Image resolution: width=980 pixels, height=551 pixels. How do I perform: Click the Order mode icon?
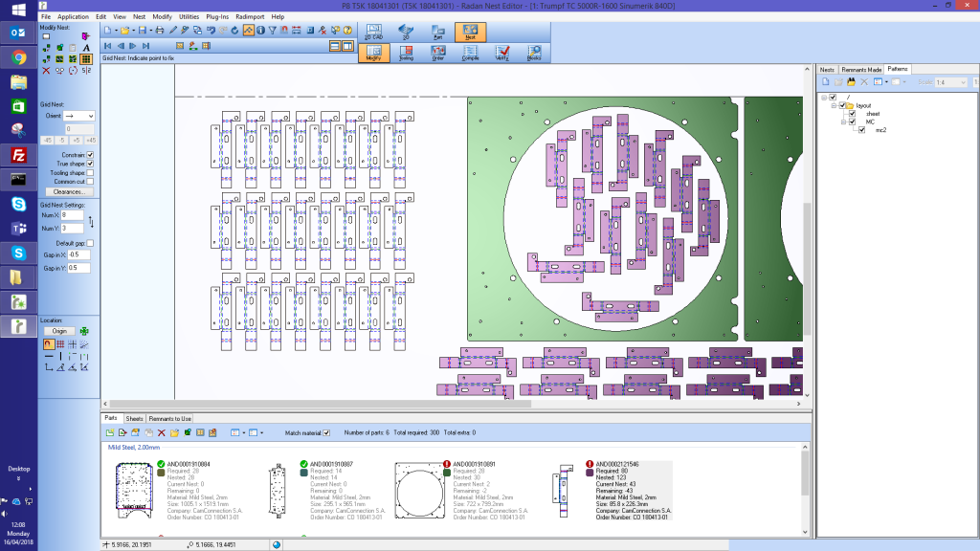[437, 52]
